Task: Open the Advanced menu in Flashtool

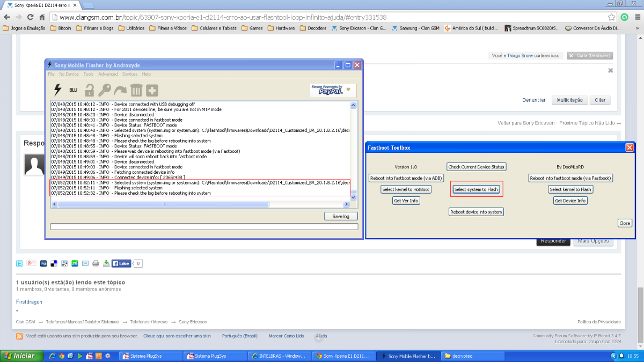Action: (x=108, y=74)
